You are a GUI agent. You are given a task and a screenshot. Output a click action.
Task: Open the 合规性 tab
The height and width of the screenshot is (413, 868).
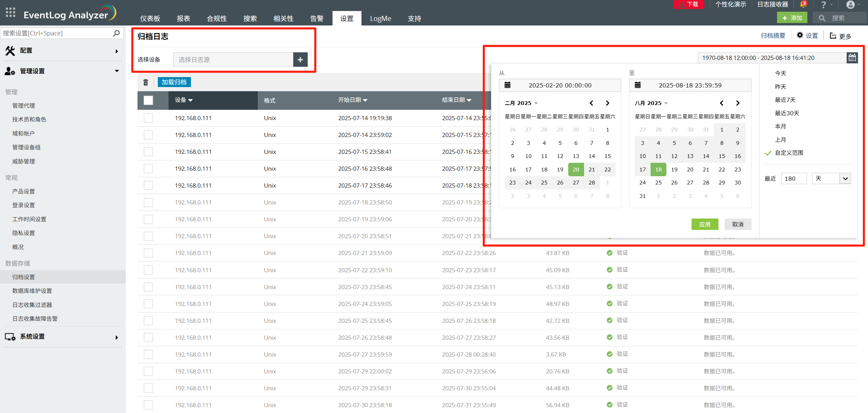(x=217, y=19)
